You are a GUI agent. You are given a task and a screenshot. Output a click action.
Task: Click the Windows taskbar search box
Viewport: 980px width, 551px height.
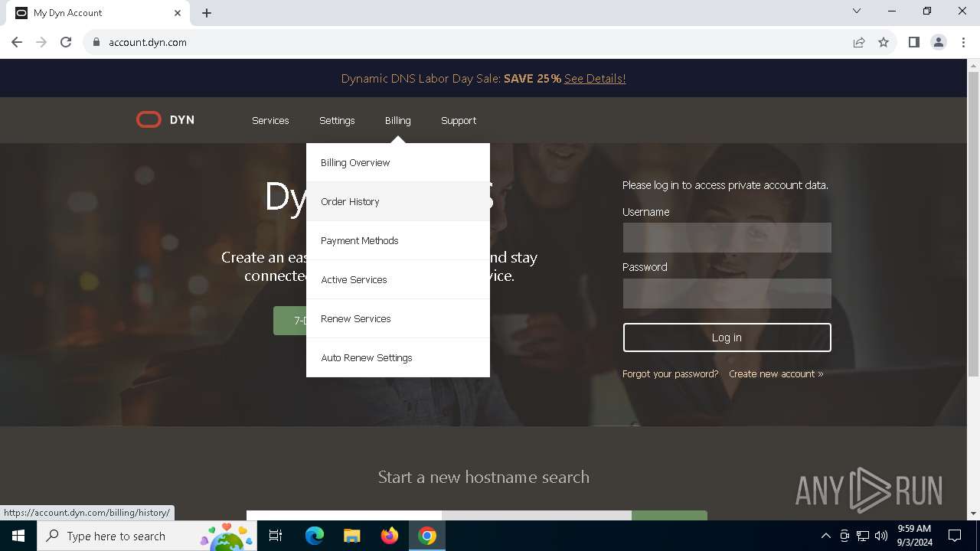pyautogui.click(x=146, y=536)
